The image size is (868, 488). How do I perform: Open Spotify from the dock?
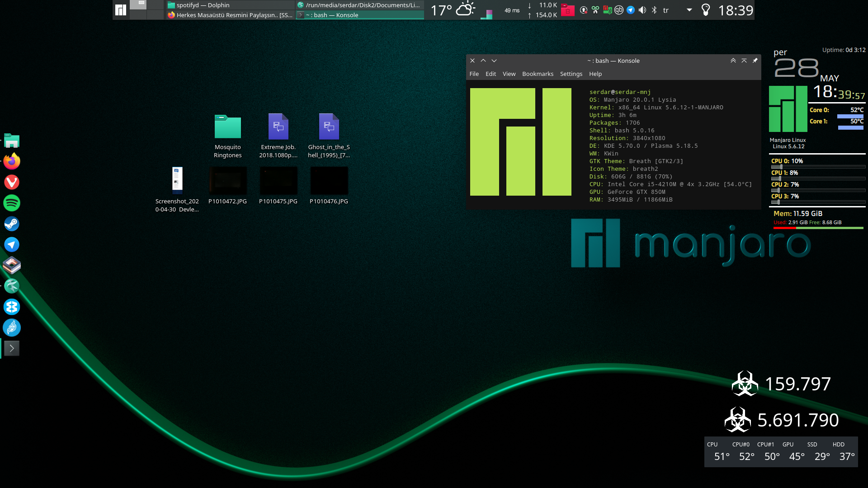click(x=12, y=203)
